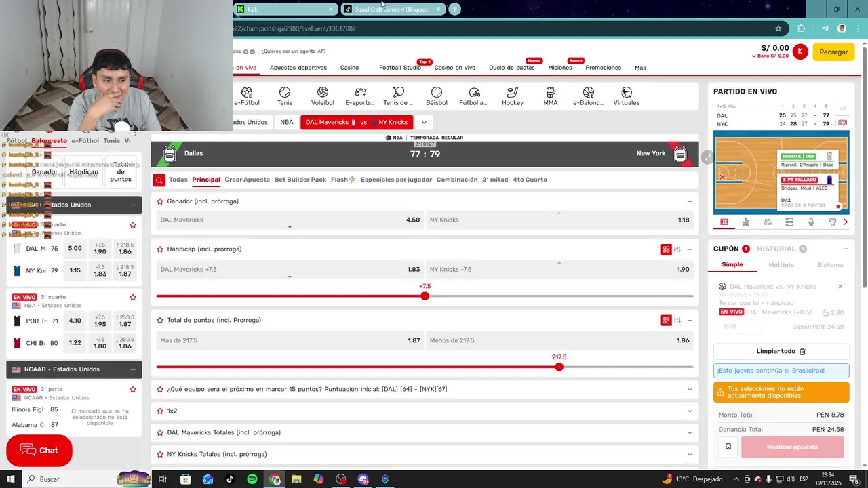Image resolution: width=868 pixels, height=488 pixels.
Task: Click the red search icon beside Todas
Action: [x=159, y=180]
